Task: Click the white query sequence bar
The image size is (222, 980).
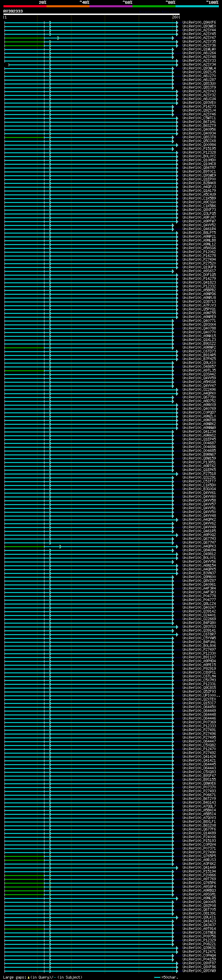Action: [92, 14]
